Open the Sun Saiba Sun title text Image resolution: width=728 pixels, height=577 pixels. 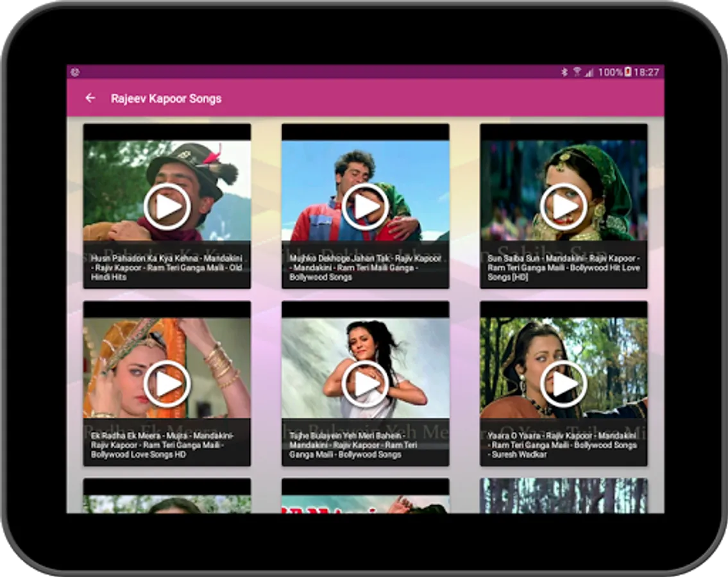coord(564,267)
